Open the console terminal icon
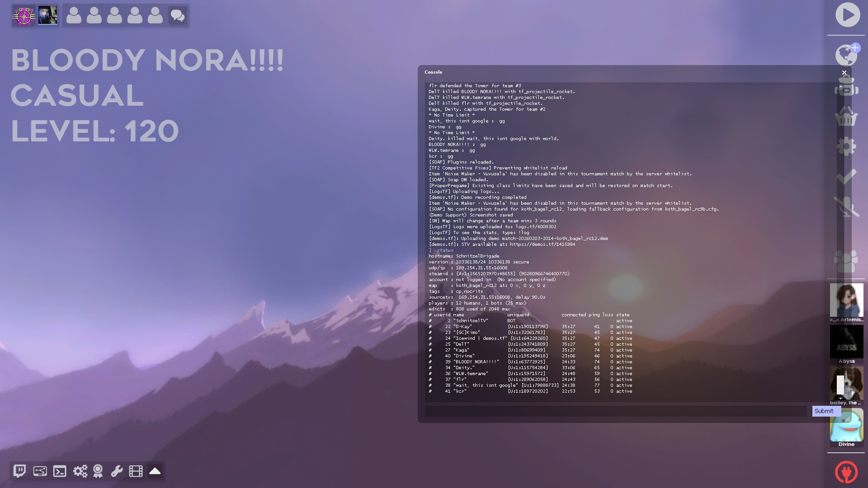Viewport: 868px width, 488px height. click(60, 471)
